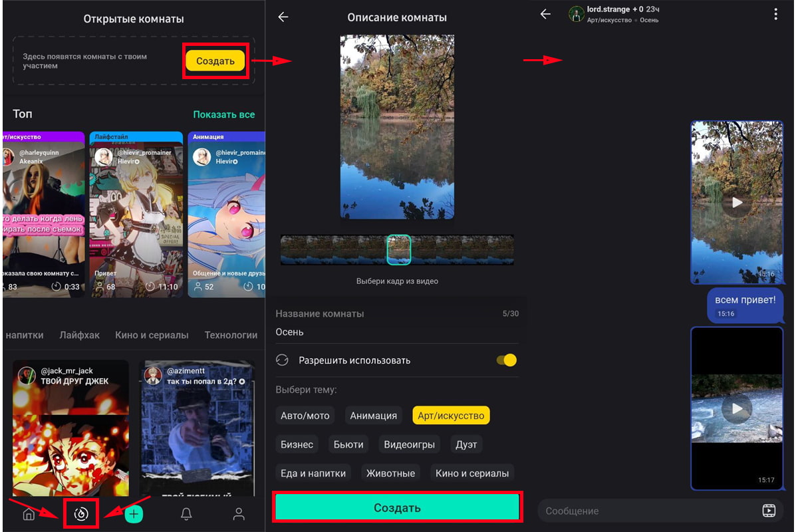This screenshot has width=798, height=532.
Task: Open the three-dot menu in chat header
Action: click(775, 15)
